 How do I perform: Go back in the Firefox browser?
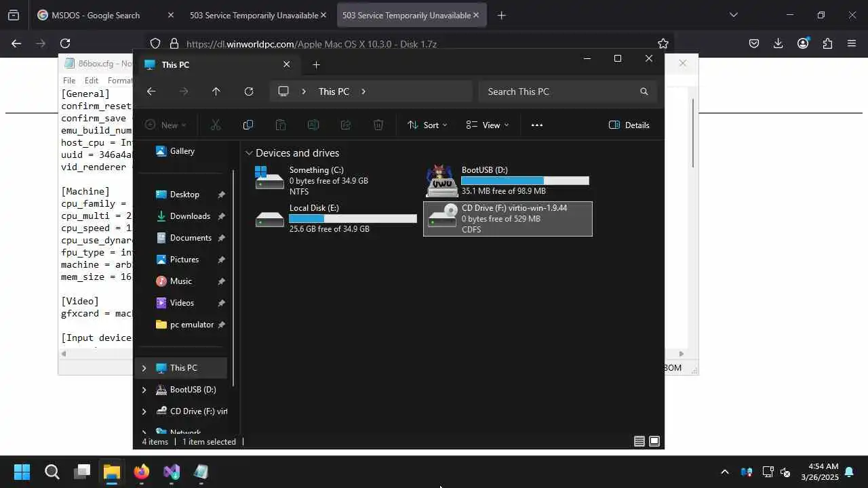[16, 43]
